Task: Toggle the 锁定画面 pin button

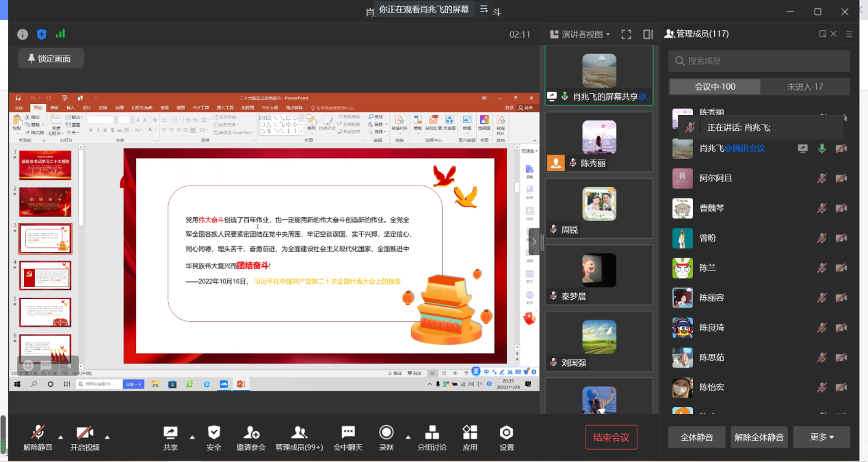Action: pyautogui.click(x=51, y=58)
